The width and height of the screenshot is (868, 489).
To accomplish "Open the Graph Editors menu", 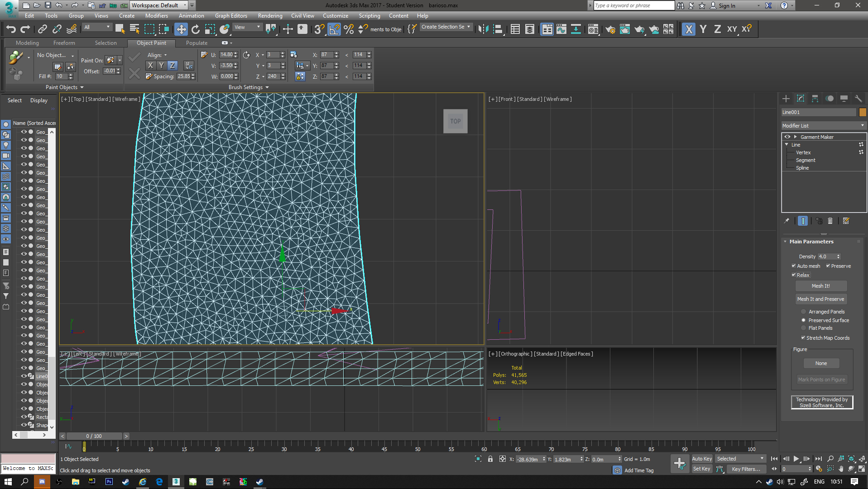I will point(231,16).
